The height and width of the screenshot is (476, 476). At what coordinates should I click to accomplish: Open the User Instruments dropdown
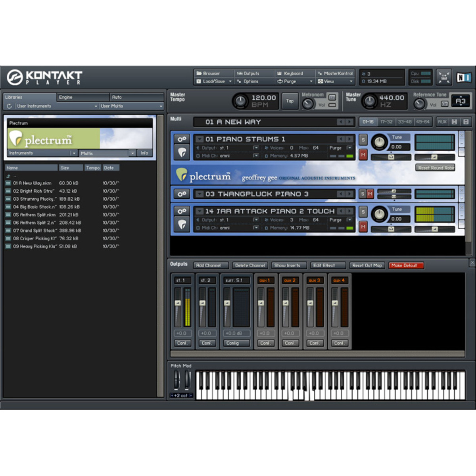pyautogui.click(x=56, y=106)
